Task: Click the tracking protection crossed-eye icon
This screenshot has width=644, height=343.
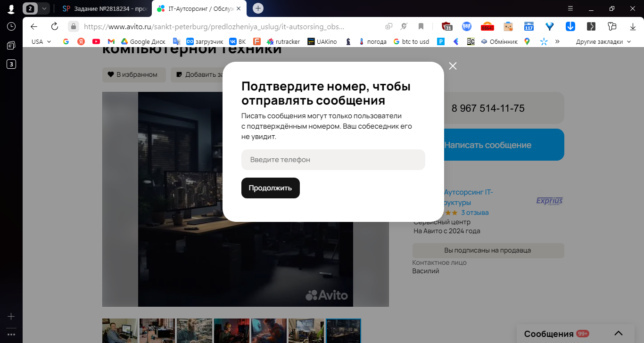Action: pyautogui.click(x=404, y=26)
